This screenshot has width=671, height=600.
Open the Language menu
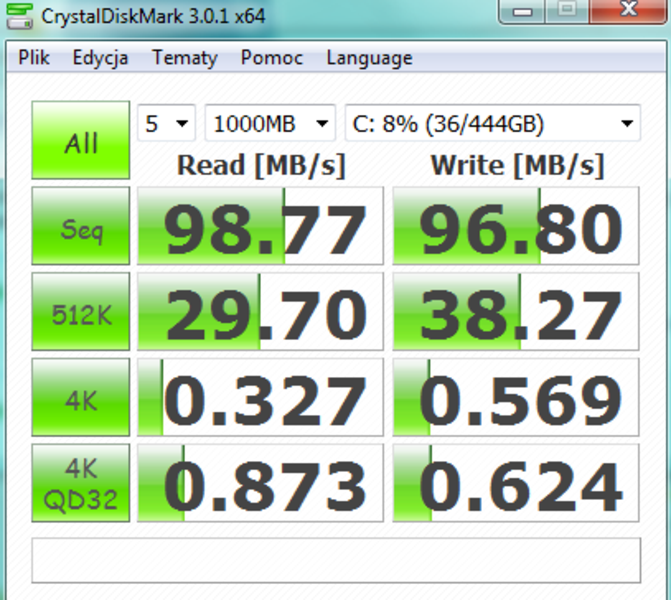click(x=369, y=58)
